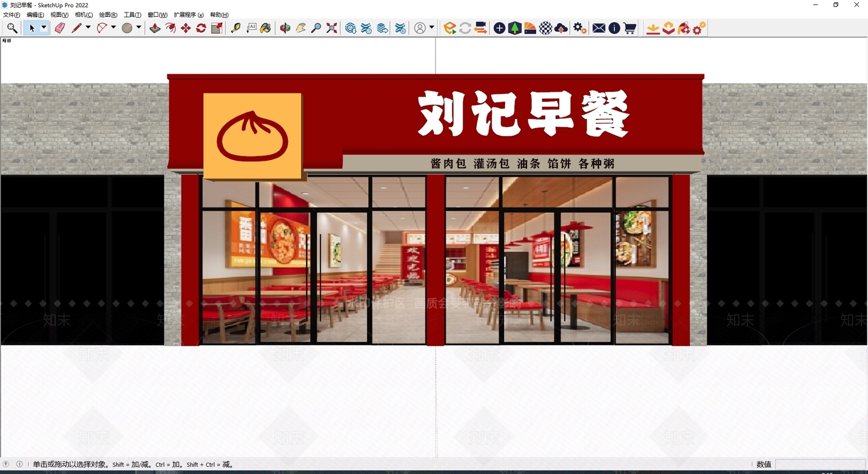Click Send to LayOut icon

[382, 28]
